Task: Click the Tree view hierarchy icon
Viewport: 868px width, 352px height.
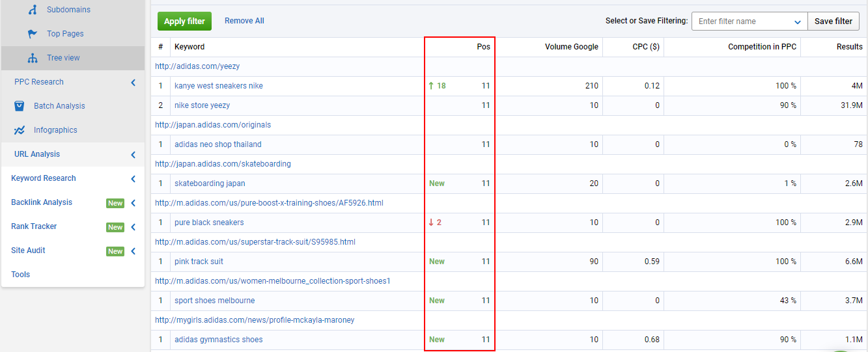Action: 33,58
